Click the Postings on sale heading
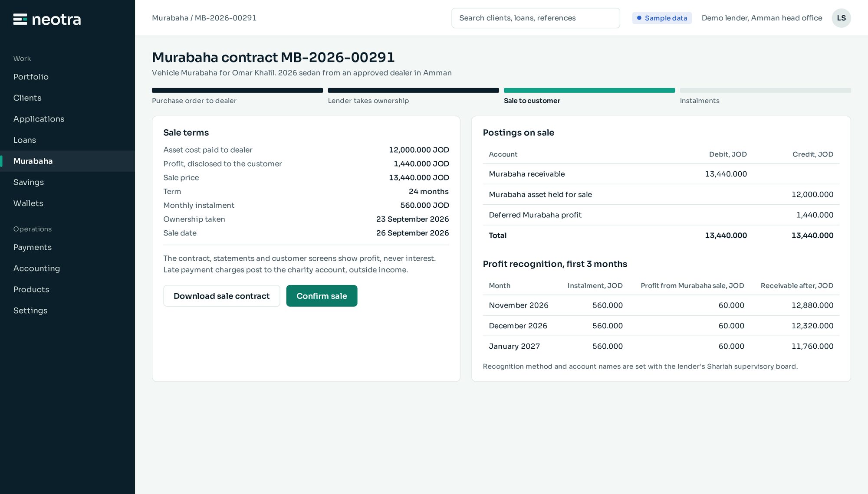This screenshot has width=868, height=494. [x=518, y=133]
